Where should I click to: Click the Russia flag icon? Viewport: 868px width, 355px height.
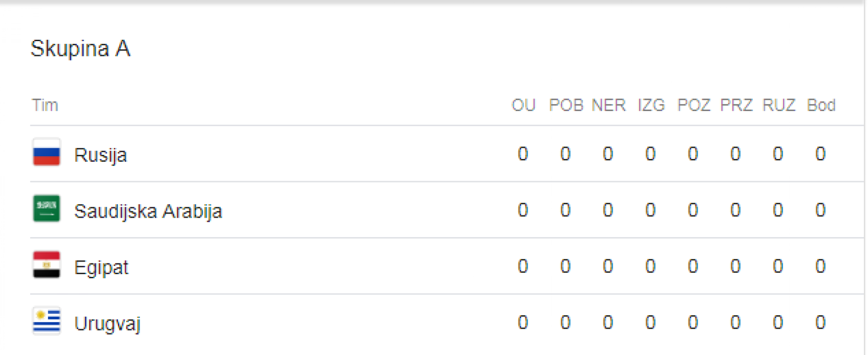coord(46,152)
